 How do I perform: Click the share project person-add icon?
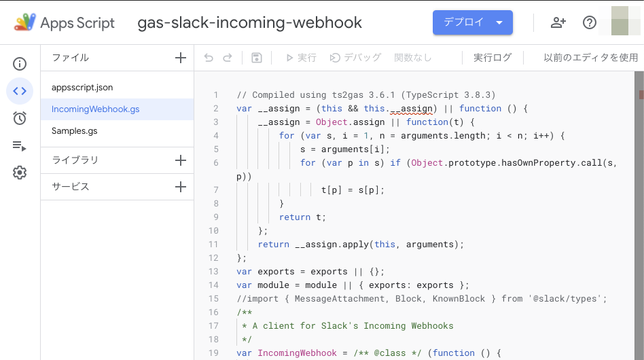pos(558,22)
